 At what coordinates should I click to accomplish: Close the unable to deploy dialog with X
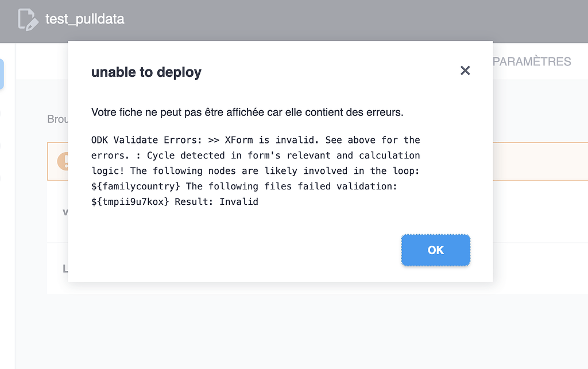tap(465, 71)
